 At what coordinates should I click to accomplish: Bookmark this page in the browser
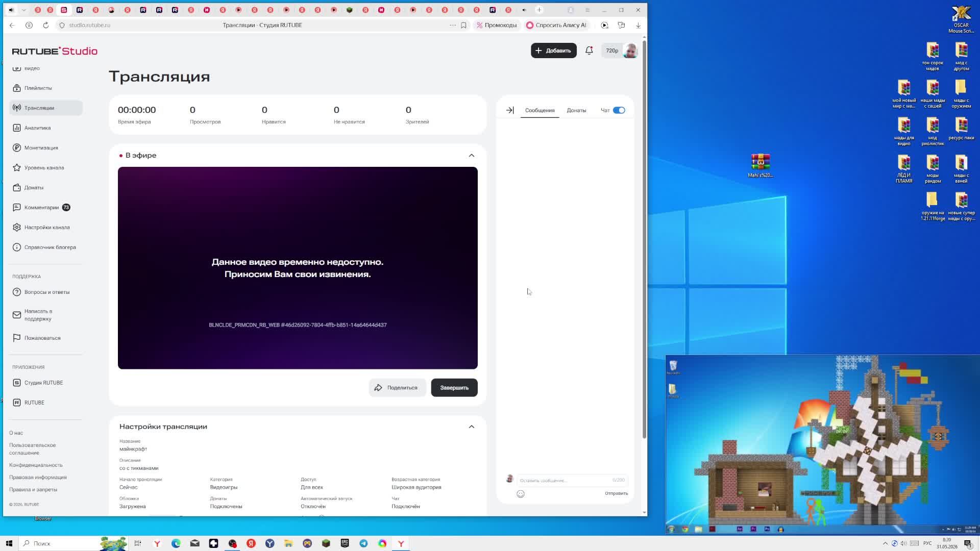coord(463,25)
